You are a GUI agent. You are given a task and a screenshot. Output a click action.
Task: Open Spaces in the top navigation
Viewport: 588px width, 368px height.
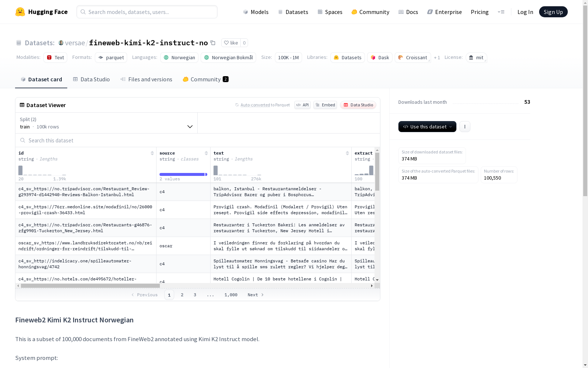coord(330,12)
